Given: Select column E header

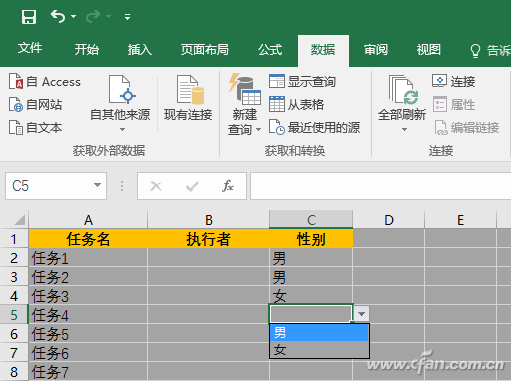Looking at the screenshot, I should click(x=460, y=220).
